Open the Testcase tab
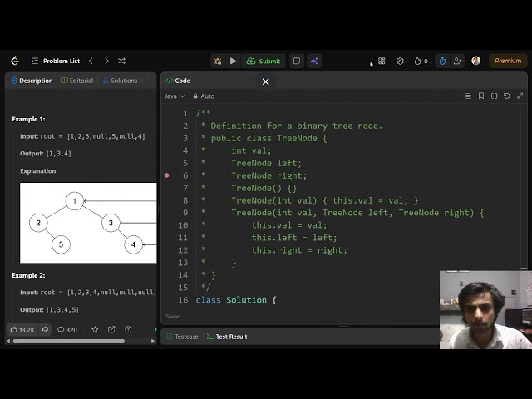532x399 pixels. (183, 337)
